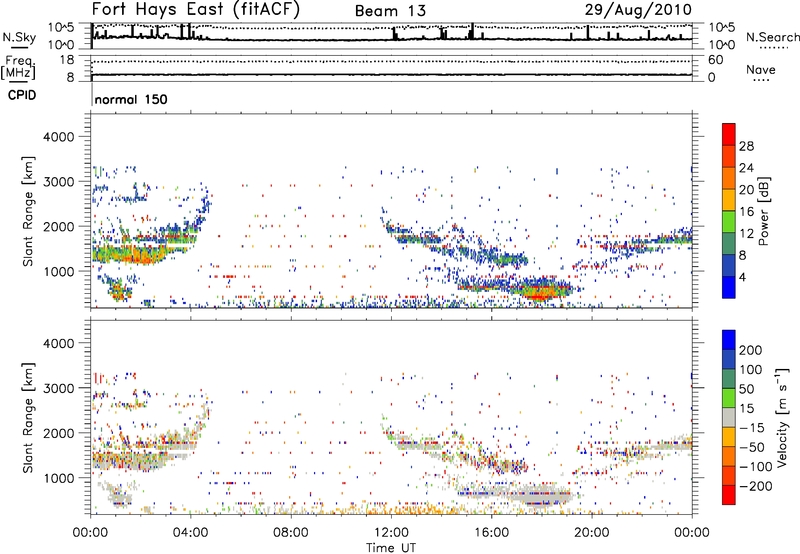This screenshot has width=800, height=554.
Task: Click the 'Nave' legend label
Action: (761, 69)
